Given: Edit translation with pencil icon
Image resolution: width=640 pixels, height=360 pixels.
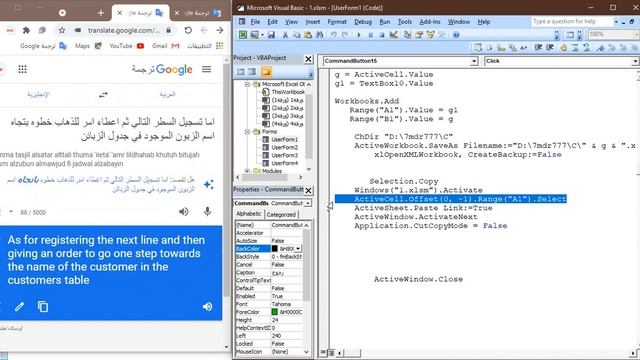Looking at the screenshot, I should tap(19, 307).
